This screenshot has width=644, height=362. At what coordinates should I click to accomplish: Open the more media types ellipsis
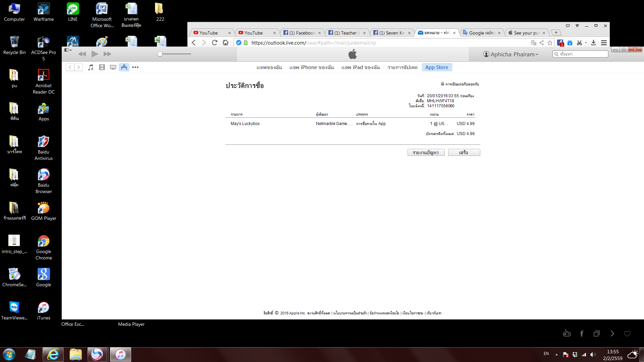[x=135, y=67]
